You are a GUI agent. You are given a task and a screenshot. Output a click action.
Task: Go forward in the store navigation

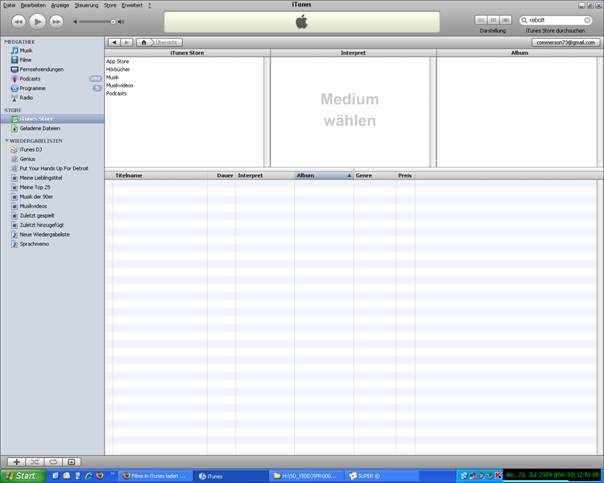point(127,42)
